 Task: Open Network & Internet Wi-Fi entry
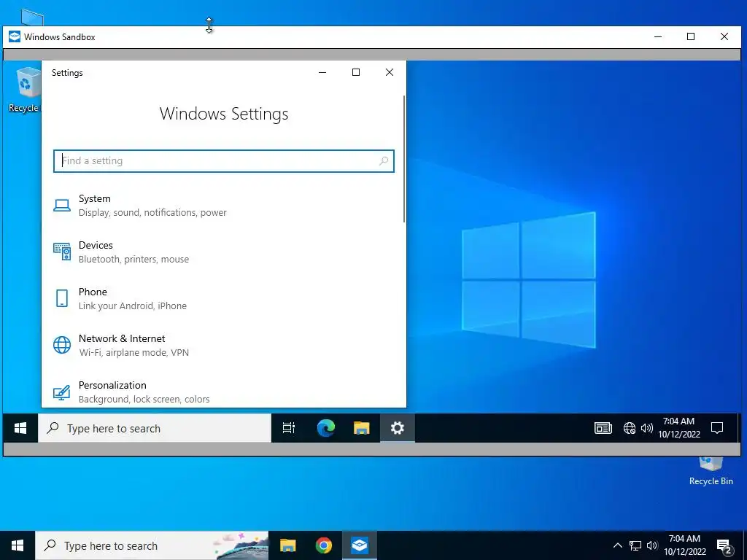[223, 345]
